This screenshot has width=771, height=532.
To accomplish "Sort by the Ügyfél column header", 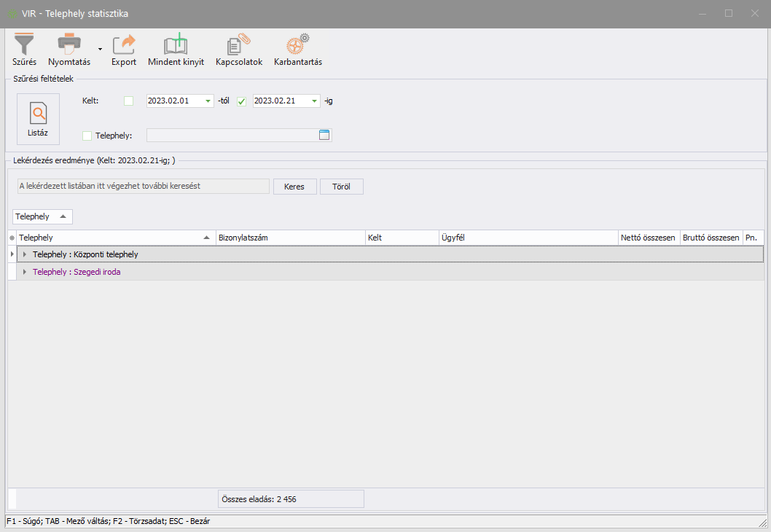I will pos(527,238).
